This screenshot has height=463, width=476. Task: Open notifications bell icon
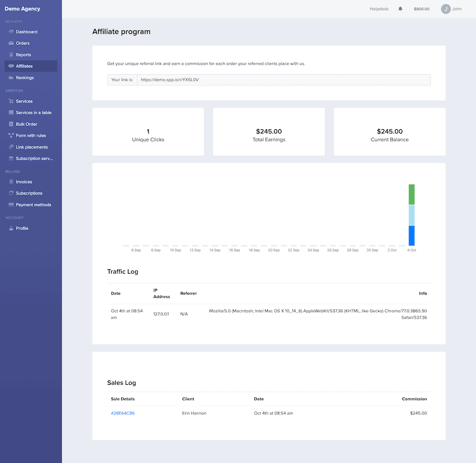pos(400,9)
